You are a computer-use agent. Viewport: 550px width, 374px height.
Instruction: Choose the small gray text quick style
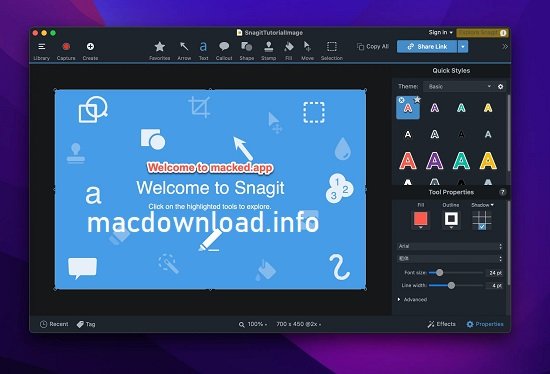point(488,134)
